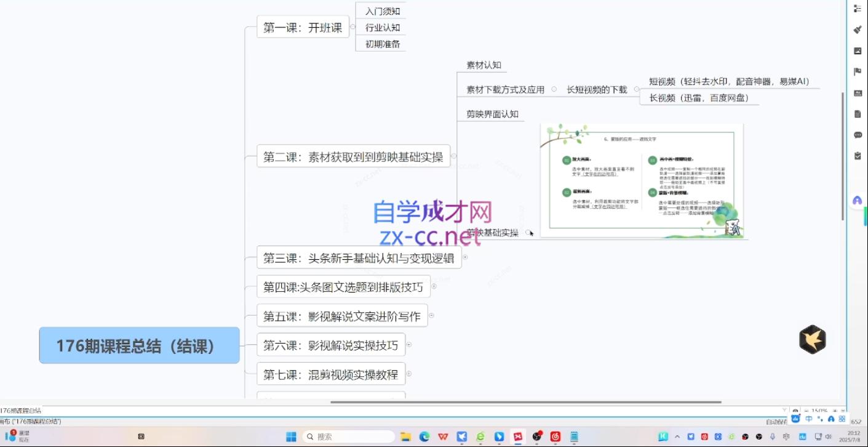The width and height of the screenshot is (868, 447).
Task: Click the embedded slide image in the mind map
Action: 642,180
